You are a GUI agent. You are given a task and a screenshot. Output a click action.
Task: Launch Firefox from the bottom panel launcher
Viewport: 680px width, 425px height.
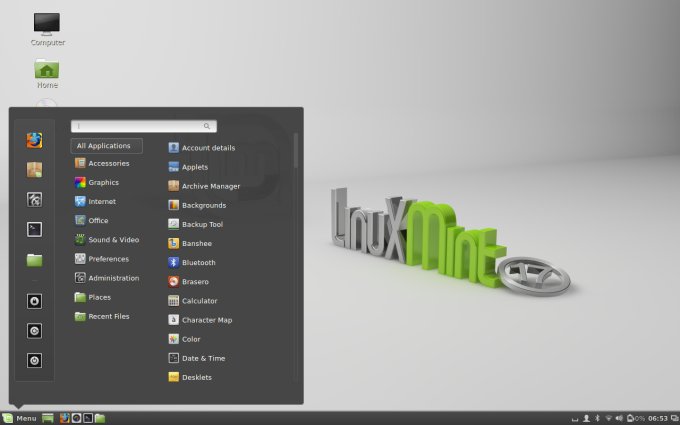point(64,418)
